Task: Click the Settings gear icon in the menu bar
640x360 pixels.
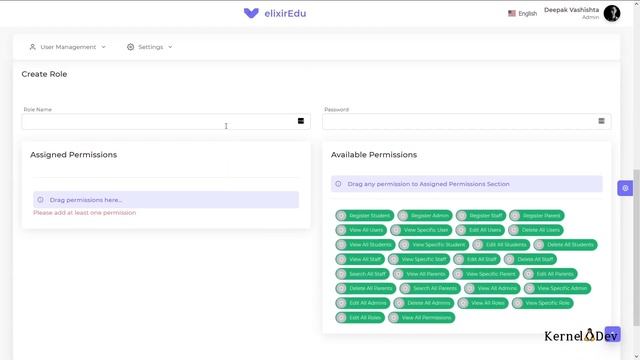Action: [x=131, y=47]
